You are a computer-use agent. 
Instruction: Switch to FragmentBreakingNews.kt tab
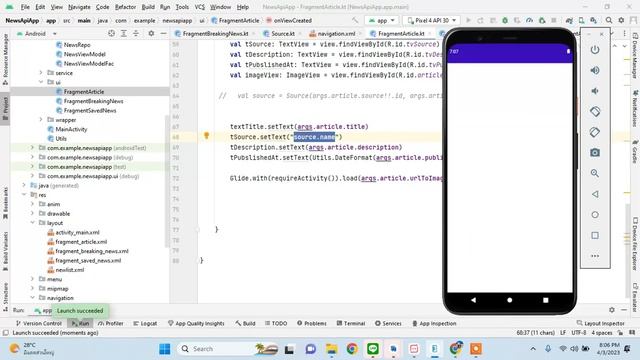click(215, 33)
